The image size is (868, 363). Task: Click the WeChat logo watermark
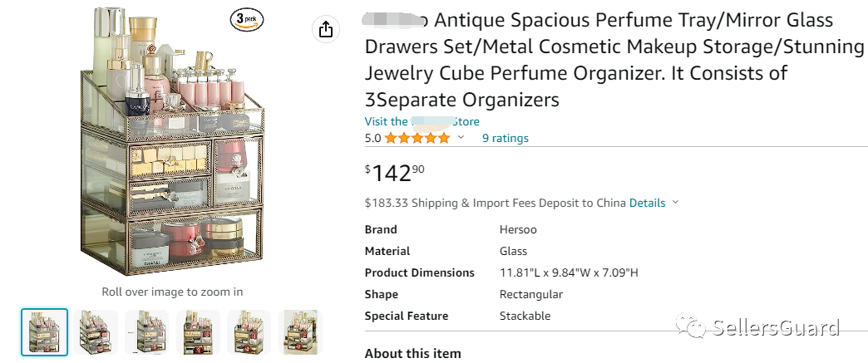click(693, 328)
